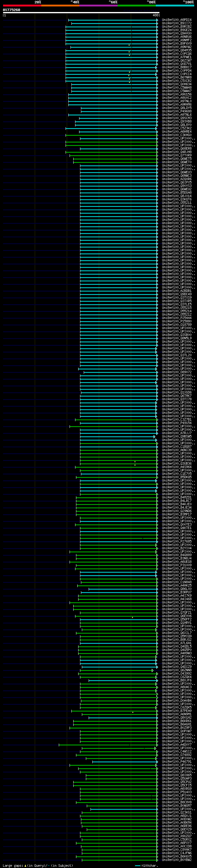The height and width of the screenshot is (868, 197).
Task: Select the UniRef100_C3Z7B1 label
Action: click(176, 419)
